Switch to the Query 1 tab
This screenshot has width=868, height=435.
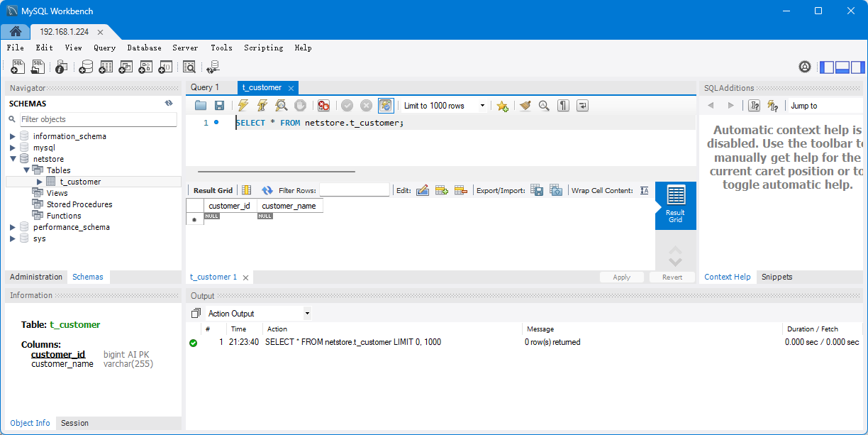tap(205, 87)
